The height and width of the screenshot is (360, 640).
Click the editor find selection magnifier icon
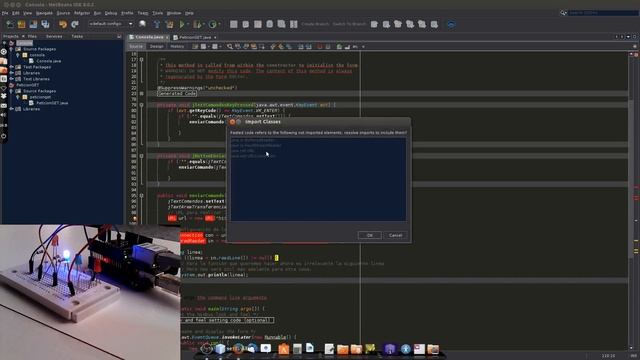click(230, 47)
